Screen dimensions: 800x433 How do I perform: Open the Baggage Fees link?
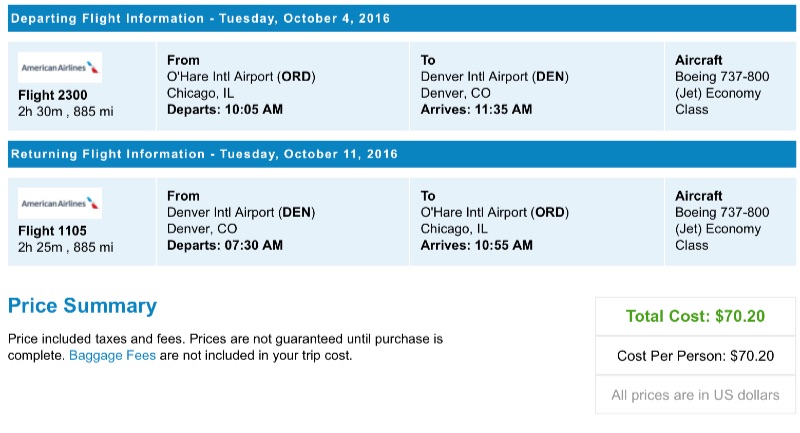pyautogui.click(x=112, y=355)
